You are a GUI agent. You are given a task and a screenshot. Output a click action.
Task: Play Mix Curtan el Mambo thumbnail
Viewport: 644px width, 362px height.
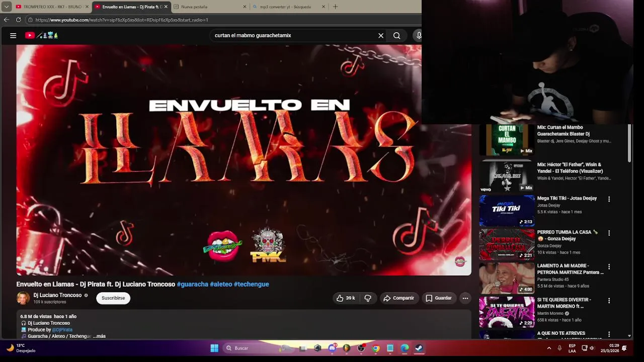(507, 140)
